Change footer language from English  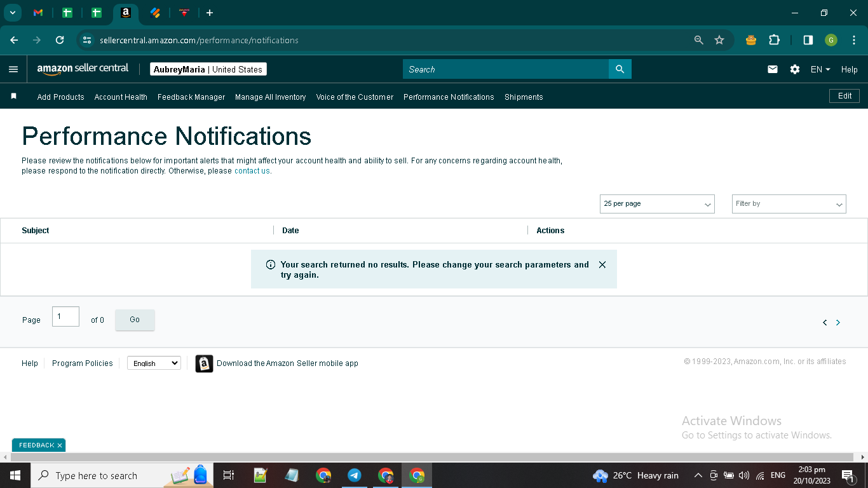(154, 363)
